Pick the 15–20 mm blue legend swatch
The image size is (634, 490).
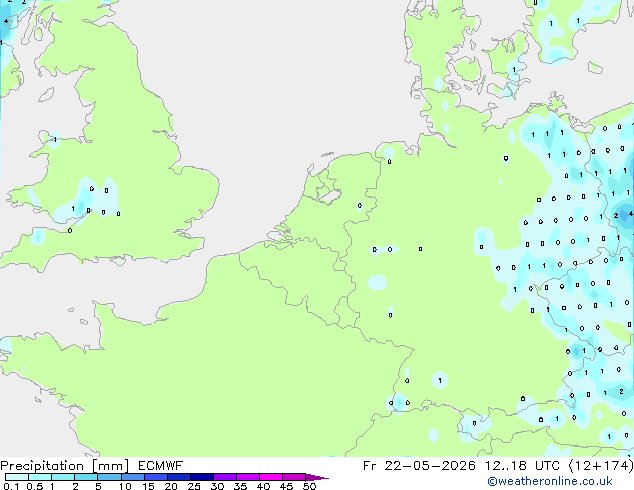(x=156, y=477)
